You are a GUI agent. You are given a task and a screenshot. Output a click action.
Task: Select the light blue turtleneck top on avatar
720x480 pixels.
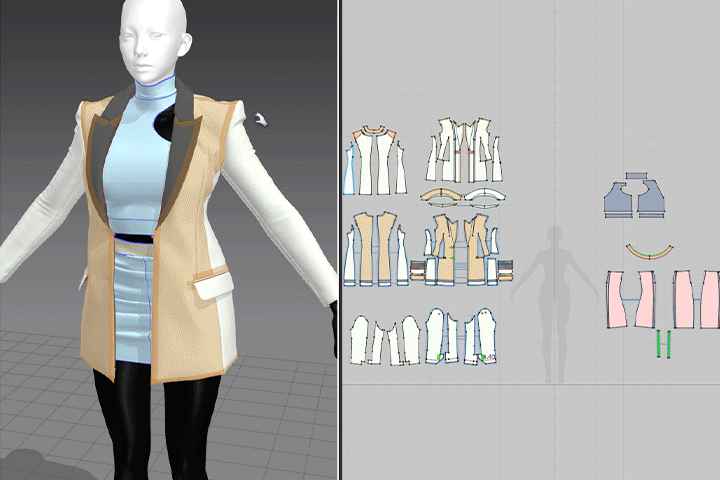135,161
